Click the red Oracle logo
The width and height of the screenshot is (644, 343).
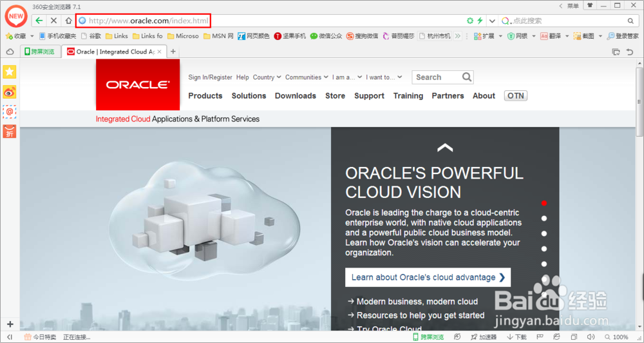pyautogui.click(x=138, y=84)
